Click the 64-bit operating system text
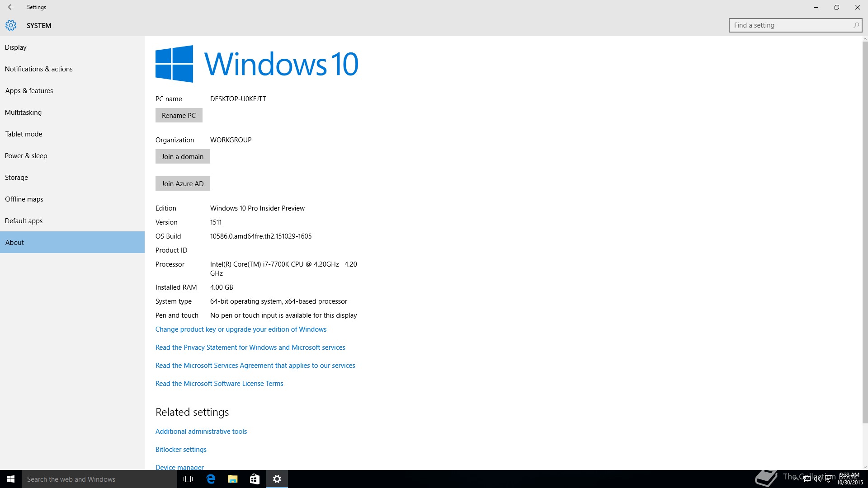Screen dimensions: 868x488 [278, 301]
